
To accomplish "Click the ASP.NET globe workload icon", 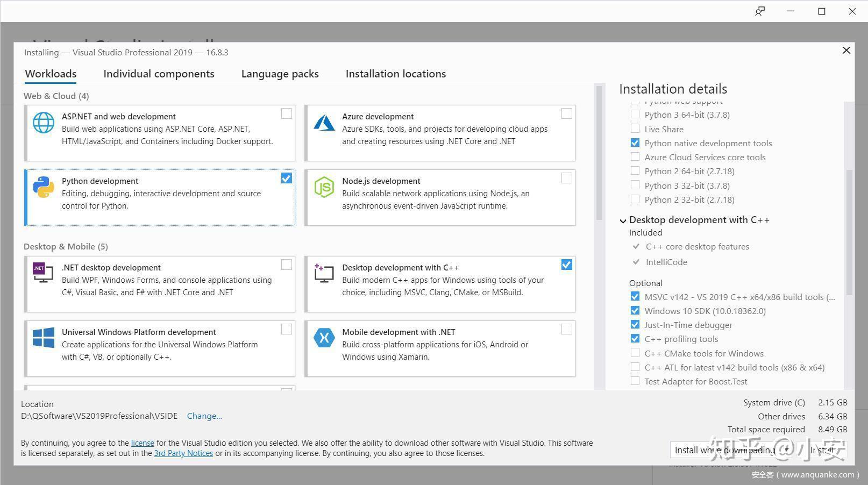I will (44, 123).
